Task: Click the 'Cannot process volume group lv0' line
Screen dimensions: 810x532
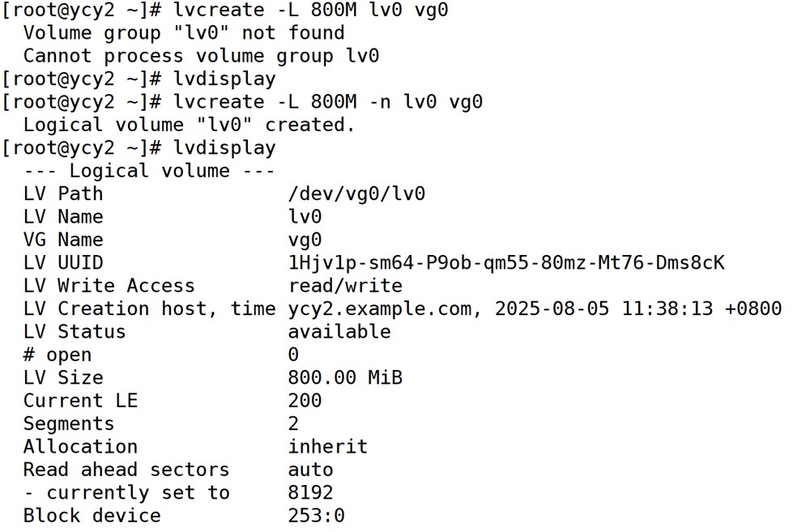Action: coord(202,56)
